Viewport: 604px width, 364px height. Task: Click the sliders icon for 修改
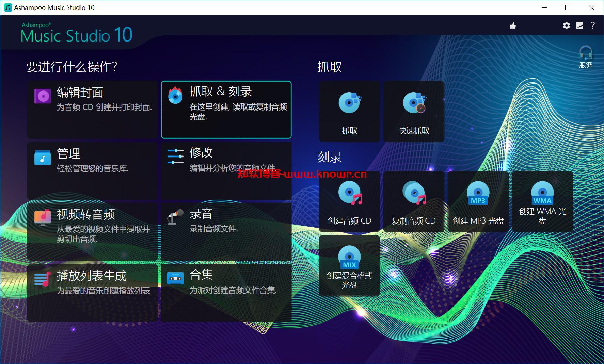tap(175, 156)
